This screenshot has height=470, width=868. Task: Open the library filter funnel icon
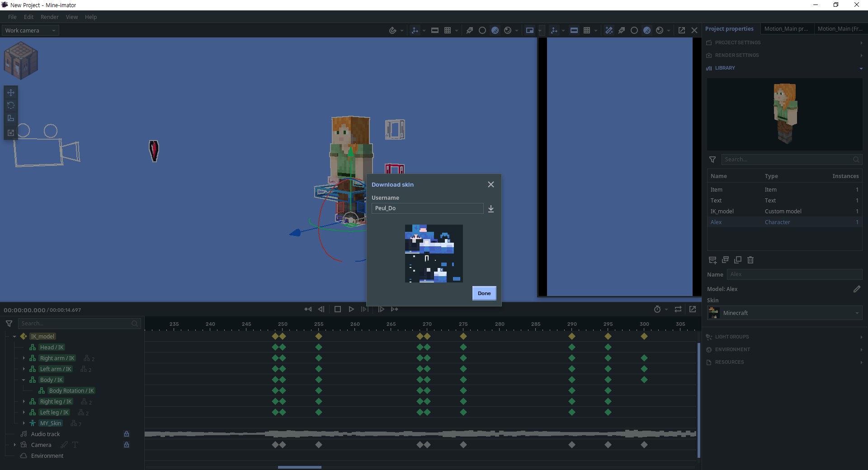coord(712,160)
